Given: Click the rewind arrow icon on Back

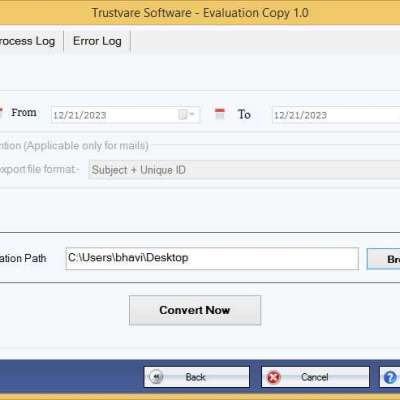Looking at the screenshot, I should (x=156, y=377).
